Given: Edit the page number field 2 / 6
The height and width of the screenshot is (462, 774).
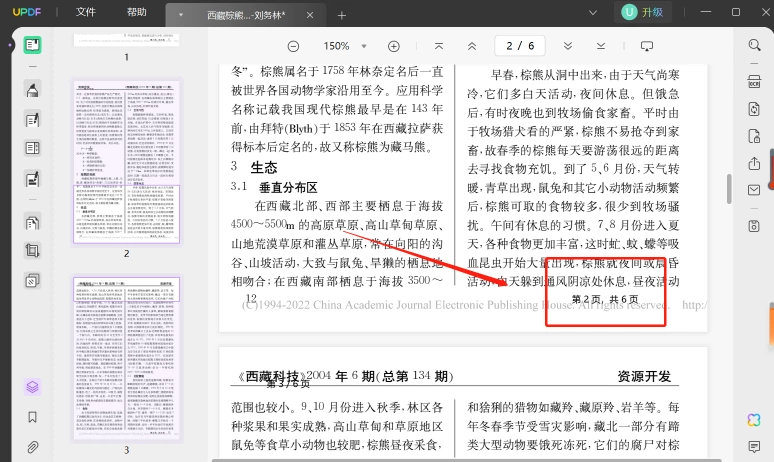Looking at the screenshot, I should [x=520, y=46].
